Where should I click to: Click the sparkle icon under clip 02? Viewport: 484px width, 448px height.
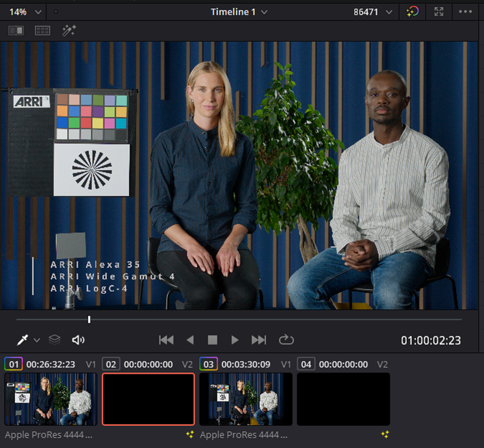190,435
